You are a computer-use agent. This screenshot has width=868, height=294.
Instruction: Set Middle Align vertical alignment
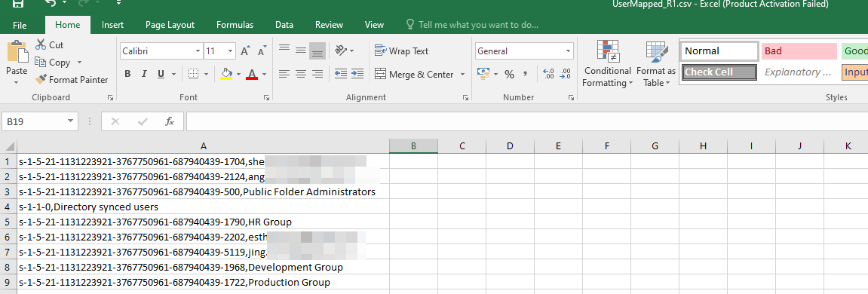pos(301,51)
